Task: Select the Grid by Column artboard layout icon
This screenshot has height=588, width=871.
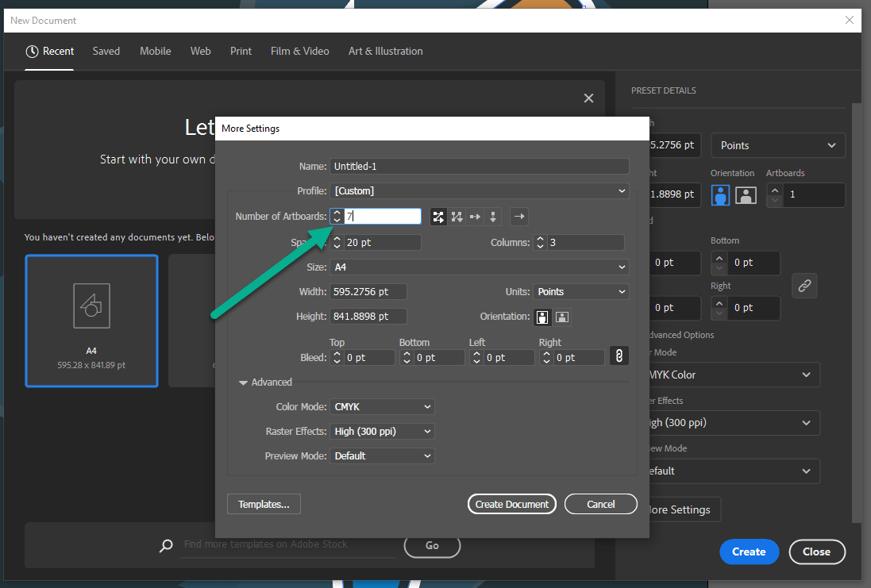Action: (x=457, y=216)
